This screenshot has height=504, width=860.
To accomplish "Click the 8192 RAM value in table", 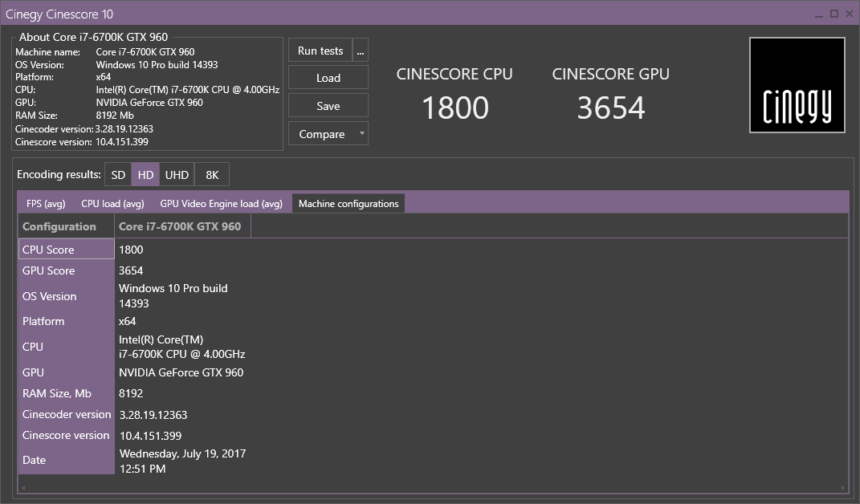I will (x=131, y=393).
